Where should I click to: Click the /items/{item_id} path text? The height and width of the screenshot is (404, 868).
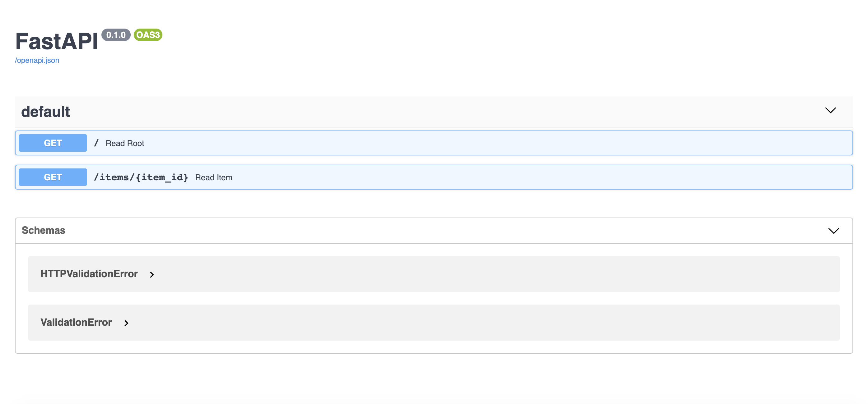click(141, 177)
